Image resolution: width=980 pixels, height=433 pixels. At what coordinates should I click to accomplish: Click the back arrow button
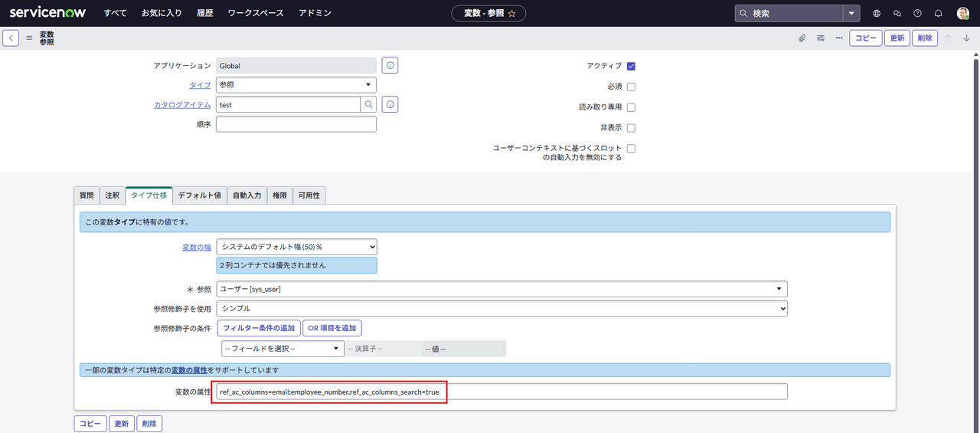(x=11, y=38)
